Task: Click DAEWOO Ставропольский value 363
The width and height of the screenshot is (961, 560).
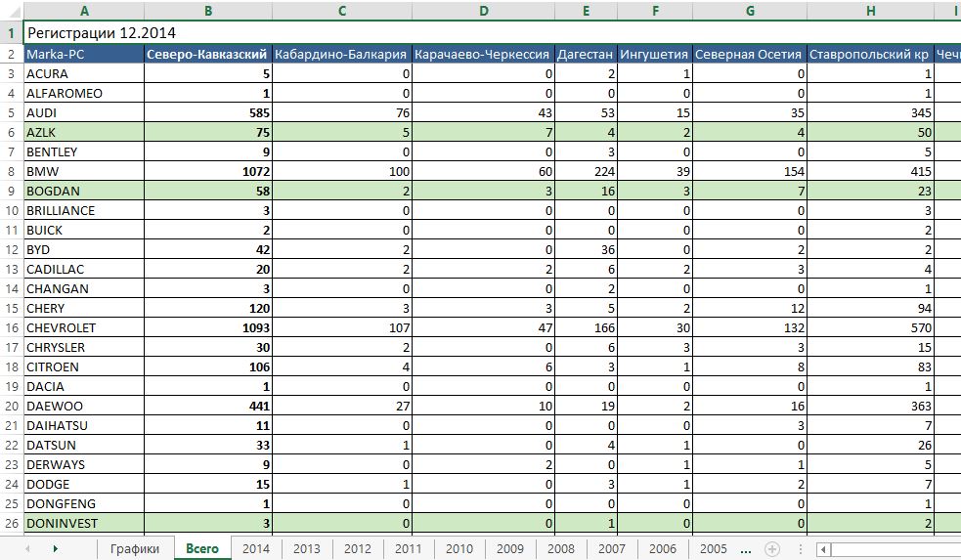Action: (x=870, y=407)
